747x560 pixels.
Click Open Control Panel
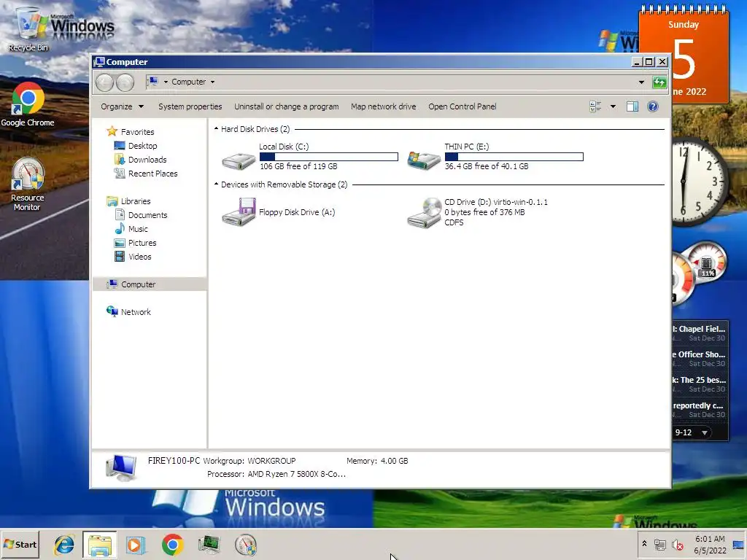point(462,106)
